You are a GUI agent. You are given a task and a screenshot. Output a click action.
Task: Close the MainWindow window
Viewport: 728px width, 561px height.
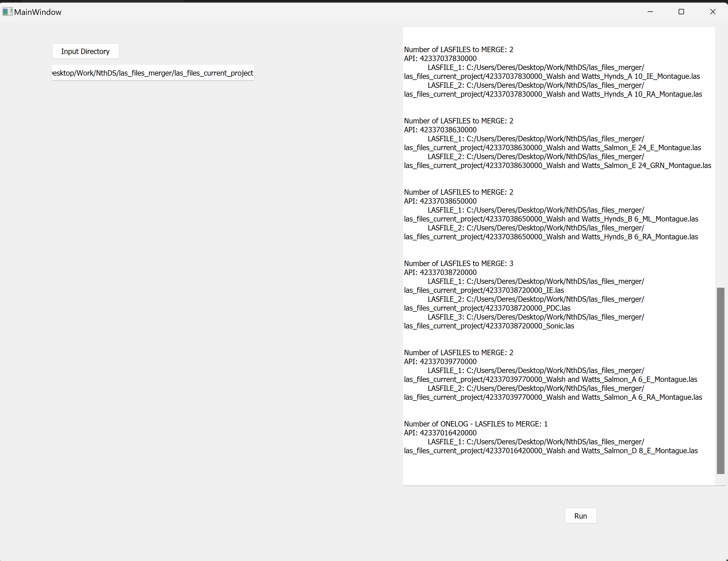(713, 12)
